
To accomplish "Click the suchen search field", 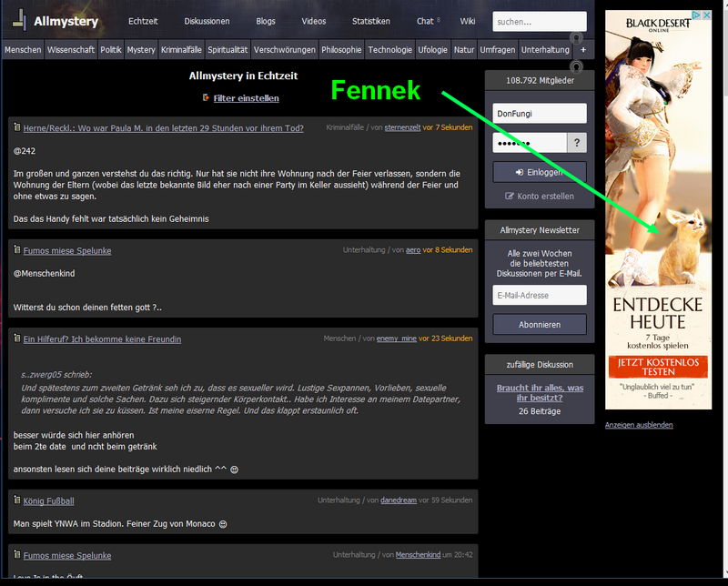I will (x=540, y=21).
